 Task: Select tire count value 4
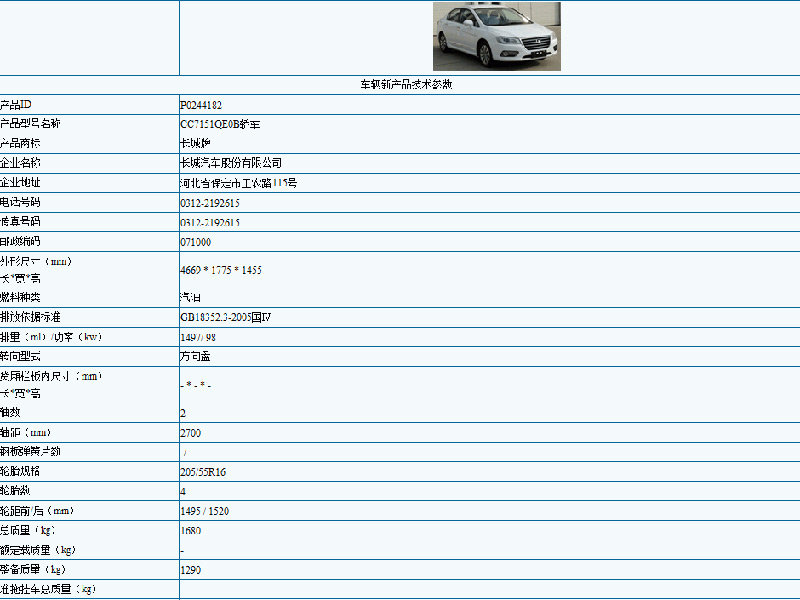[183, 492]
